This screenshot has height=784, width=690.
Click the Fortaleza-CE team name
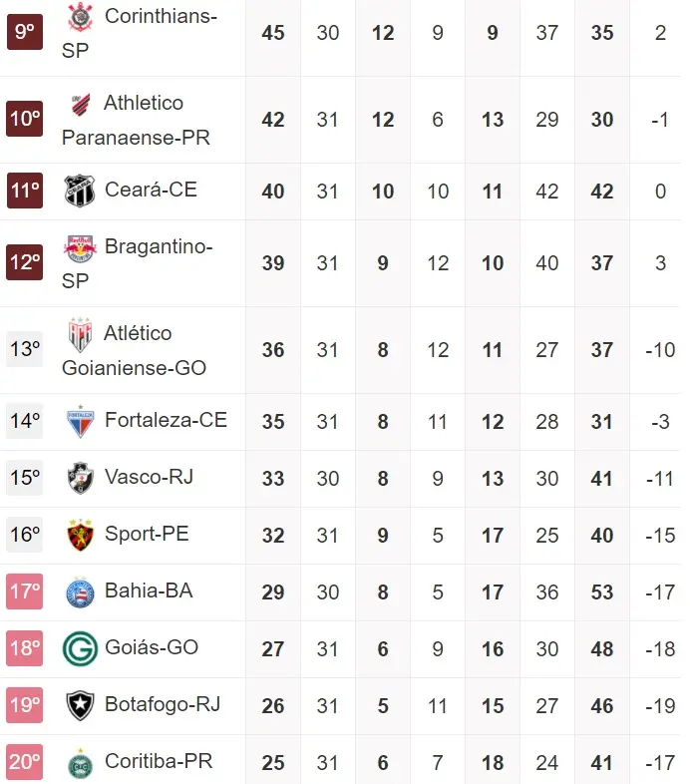[x=166, y=420]
